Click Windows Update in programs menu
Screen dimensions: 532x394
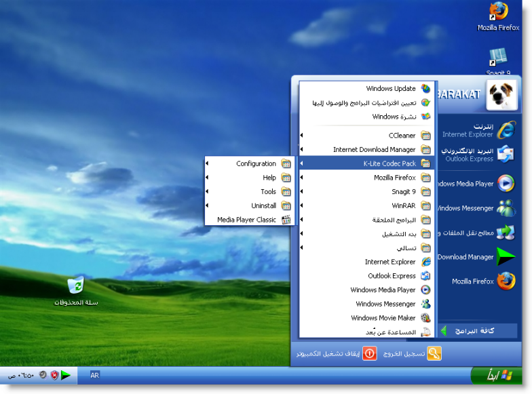click(366, 88)
